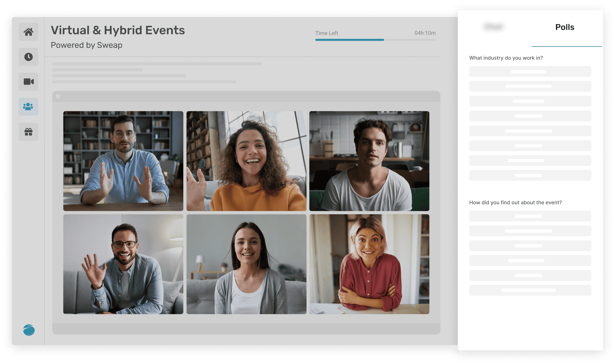Click the blue Sweap logo icon
Screen dimensions: 615x364
[x=29, y=330]
